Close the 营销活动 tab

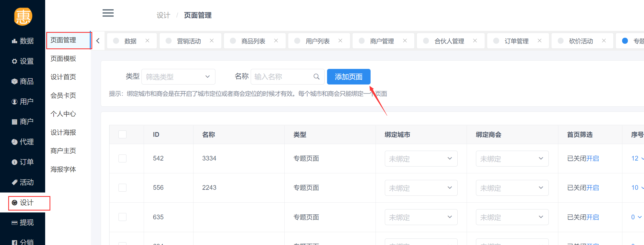212,41
